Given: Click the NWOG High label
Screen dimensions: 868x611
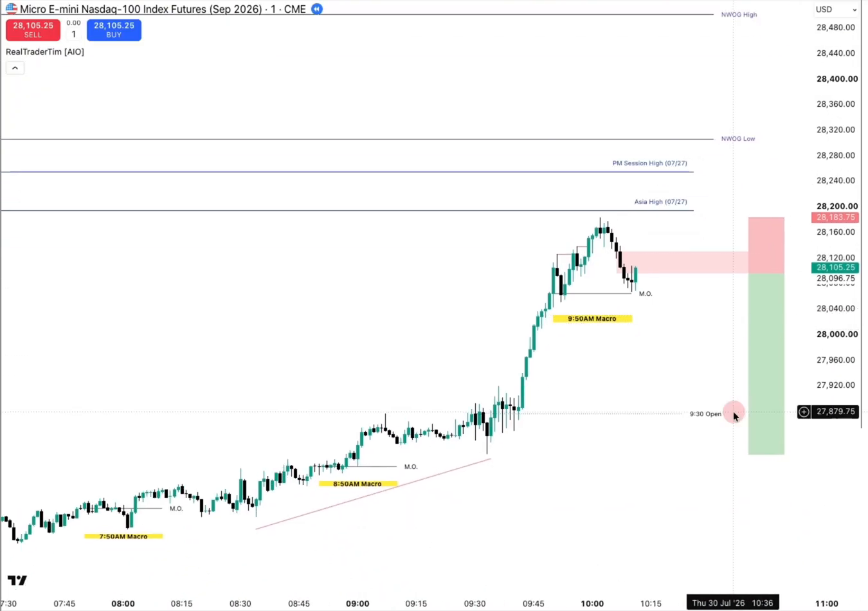Looking at the screenshot, I should (x=739, y=14).
